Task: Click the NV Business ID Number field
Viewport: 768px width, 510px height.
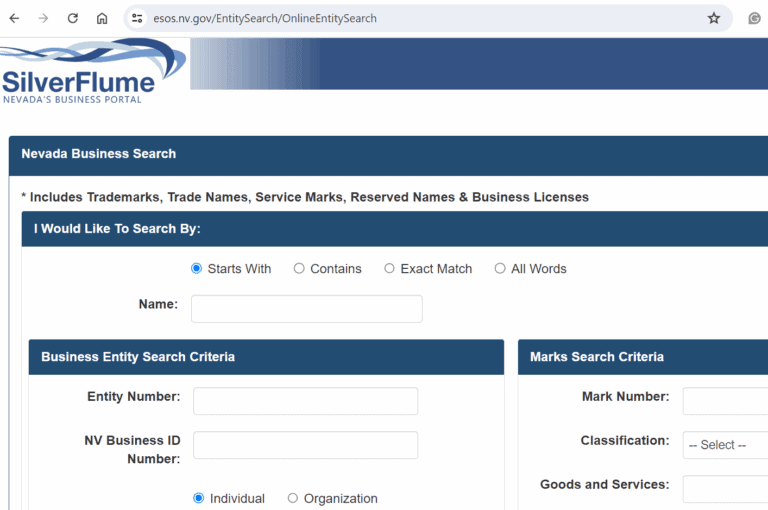Action: tap(305, 445)
